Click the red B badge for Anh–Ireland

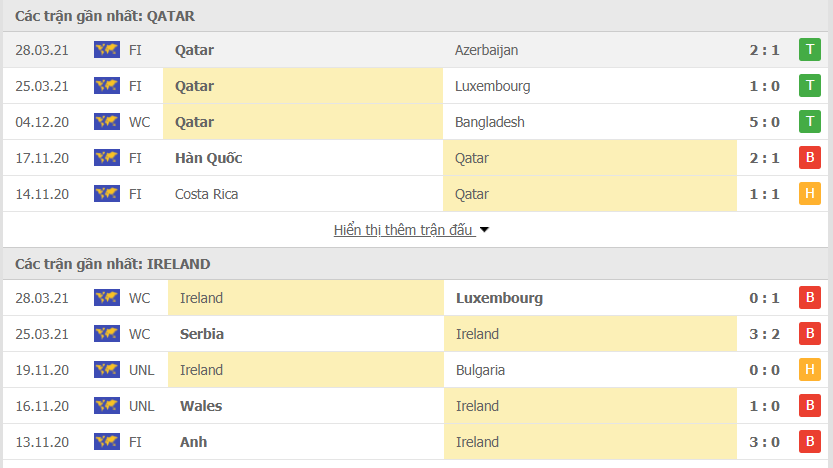tap(809, 442)
